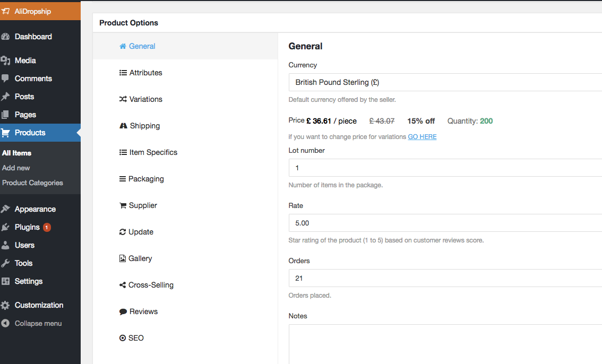Screen dimensions: 602x364
Task: Open the Dashboard menu item
Action: point(40,37)
